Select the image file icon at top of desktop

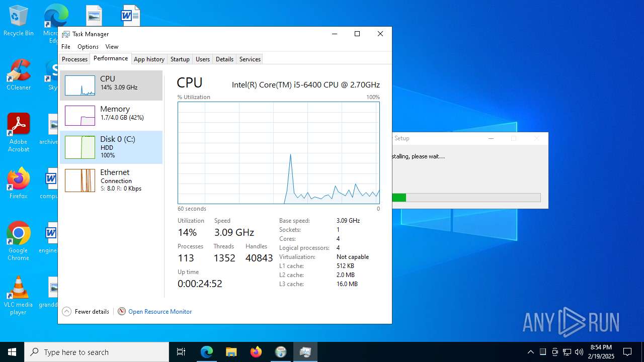click(x=94, y=16)
